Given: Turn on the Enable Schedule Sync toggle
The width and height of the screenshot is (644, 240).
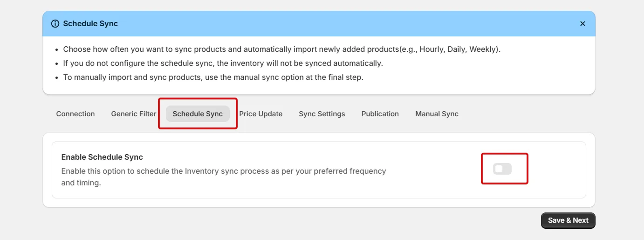Looking at the screenshot, I should pos(502,169).
